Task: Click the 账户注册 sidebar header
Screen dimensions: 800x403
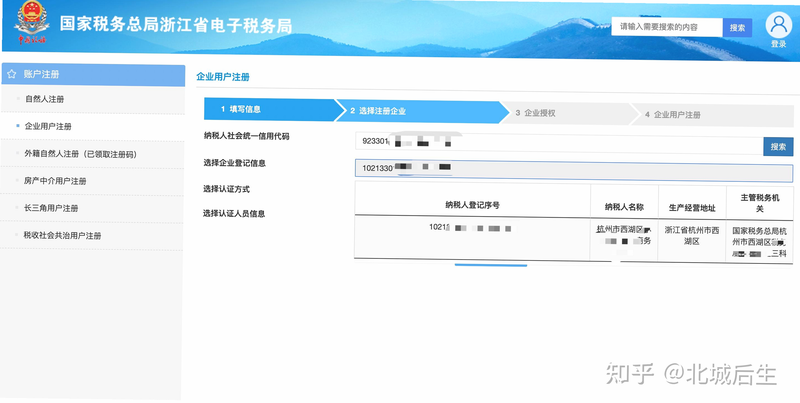Action: pyautogui.click(x=93, y=74)
